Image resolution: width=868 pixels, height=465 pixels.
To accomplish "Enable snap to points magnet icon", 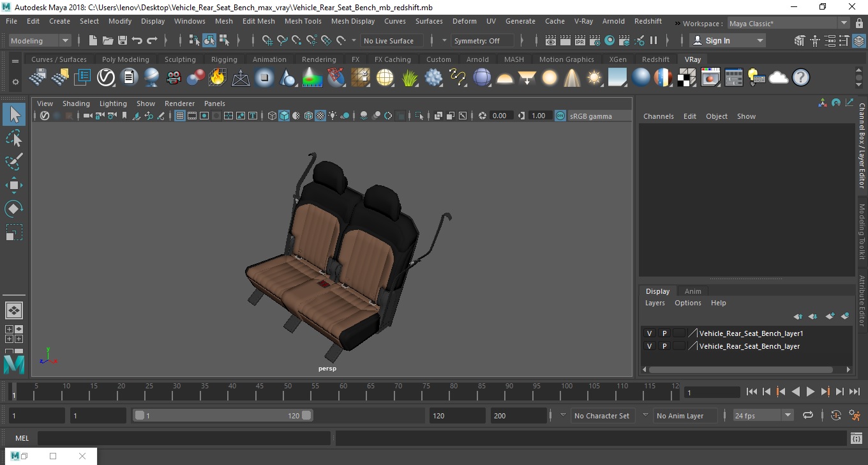I will pos(297,40).
